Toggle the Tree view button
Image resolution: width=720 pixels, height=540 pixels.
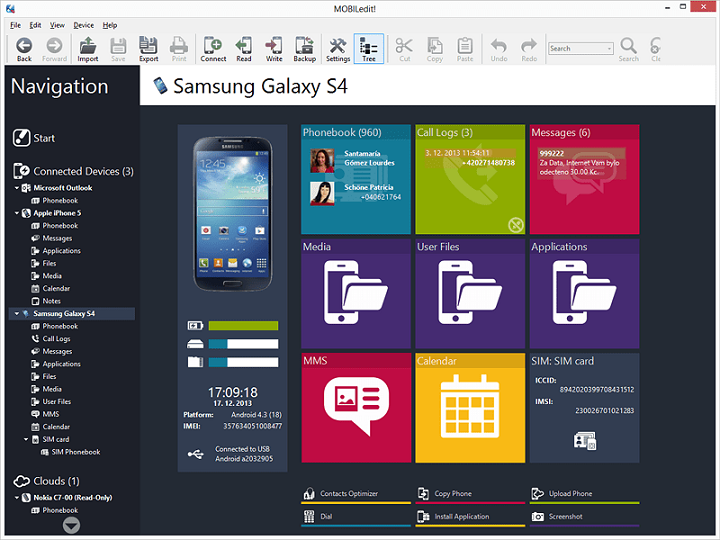[369, 49]
